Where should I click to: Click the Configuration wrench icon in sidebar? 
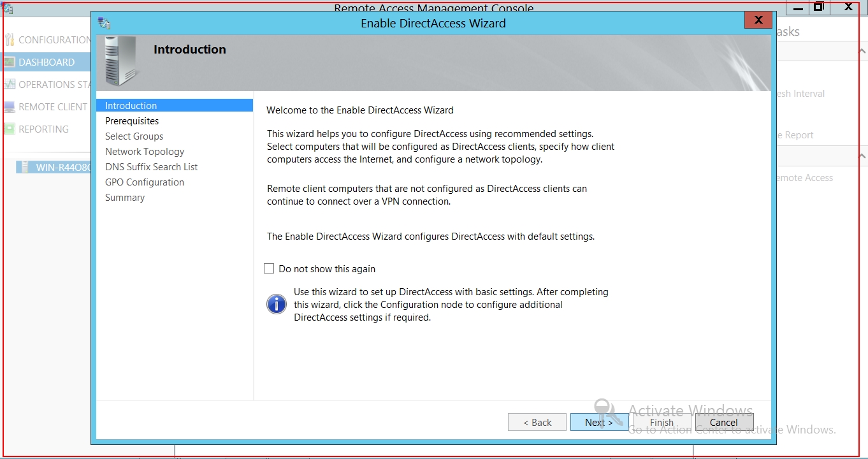[x=9, y=40]
